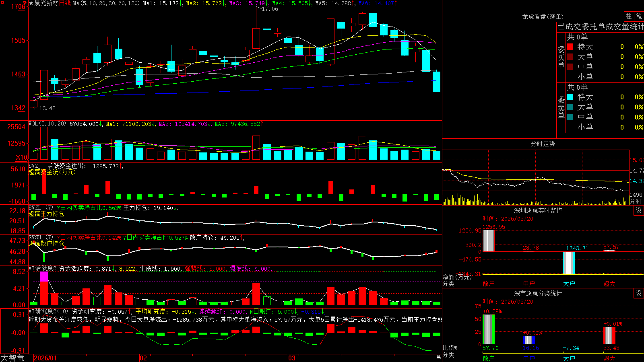Click the 龙虎看盘(逐单) panel title

(543, 16)
